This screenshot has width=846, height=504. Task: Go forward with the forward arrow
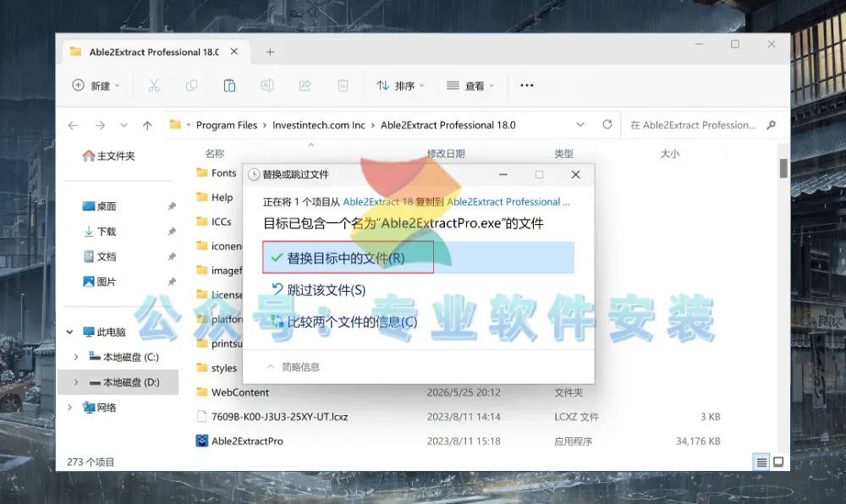101,125
